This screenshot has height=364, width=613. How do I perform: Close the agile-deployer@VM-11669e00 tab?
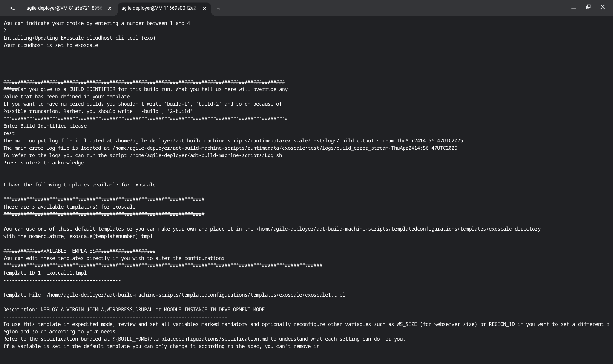point(205,8)
